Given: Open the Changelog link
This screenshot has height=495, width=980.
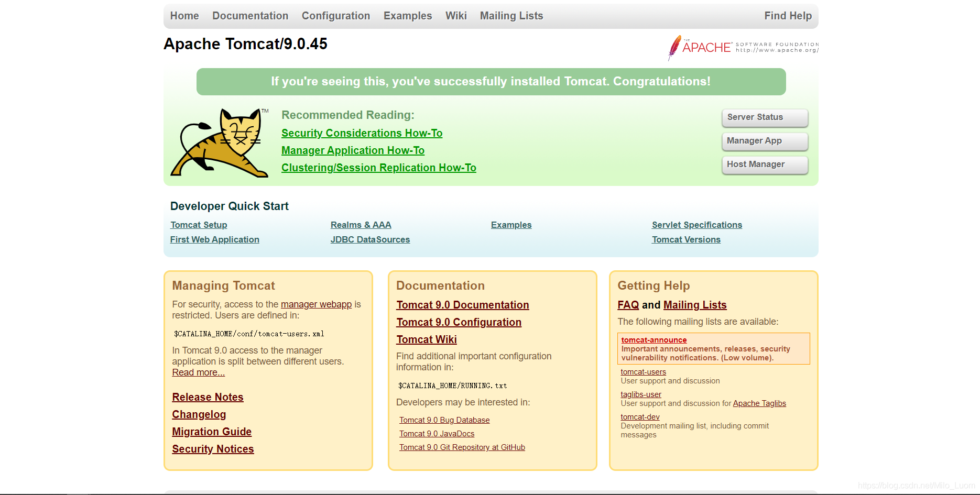Looking at the screenshot, I should point(199,414).
